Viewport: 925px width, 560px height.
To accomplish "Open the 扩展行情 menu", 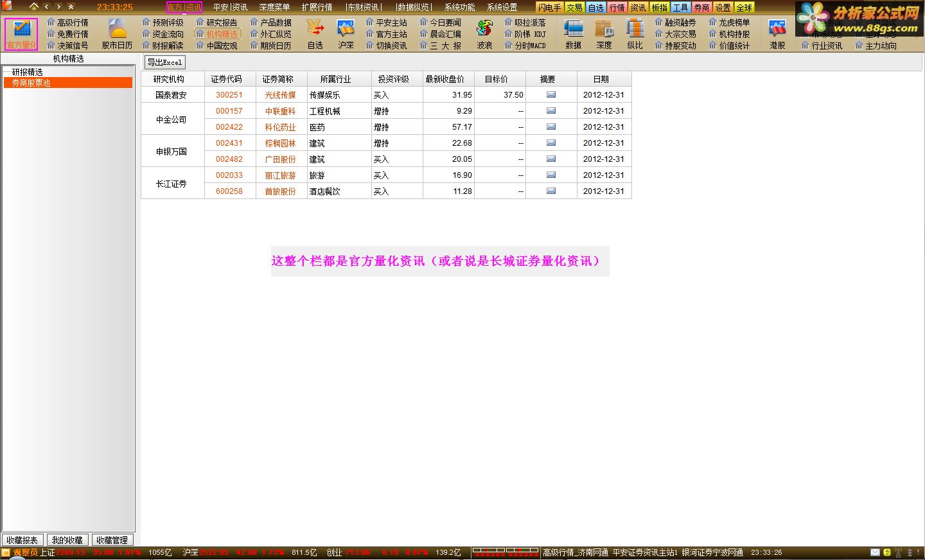I will [x=317, y=7].
